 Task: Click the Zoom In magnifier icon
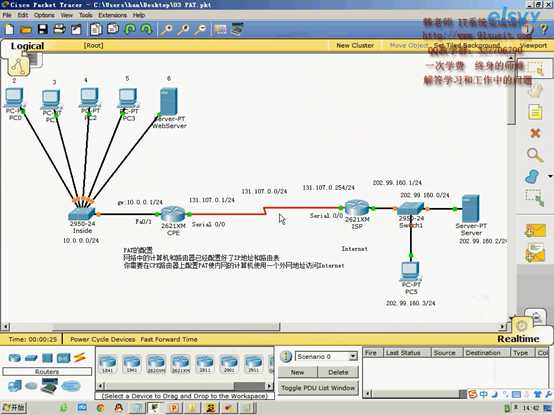pos(166,29)
